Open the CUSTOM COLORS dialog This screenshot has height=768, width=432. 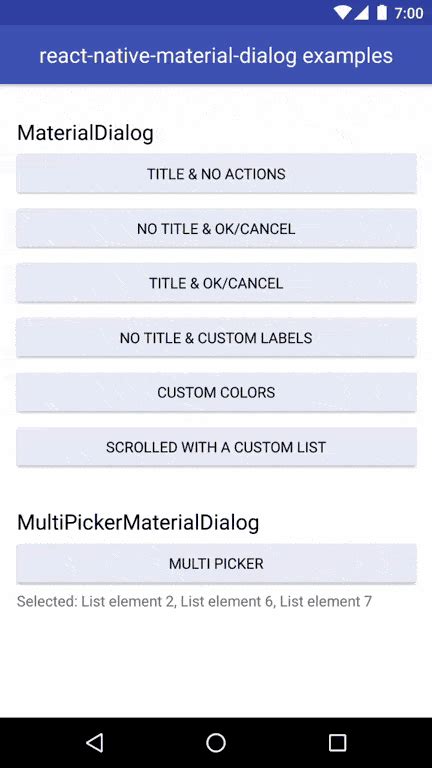click(x=216, y=392)
